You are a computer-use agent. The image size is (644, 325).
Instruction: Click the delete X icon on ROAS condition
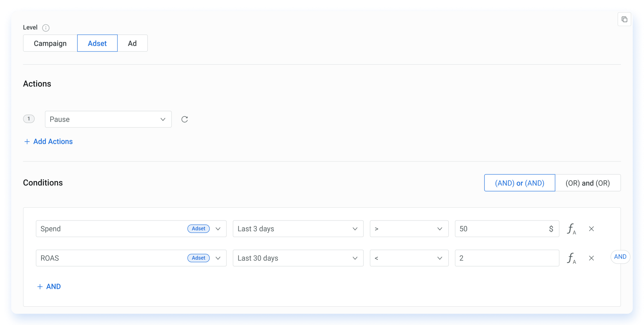[x=592, y=258]
